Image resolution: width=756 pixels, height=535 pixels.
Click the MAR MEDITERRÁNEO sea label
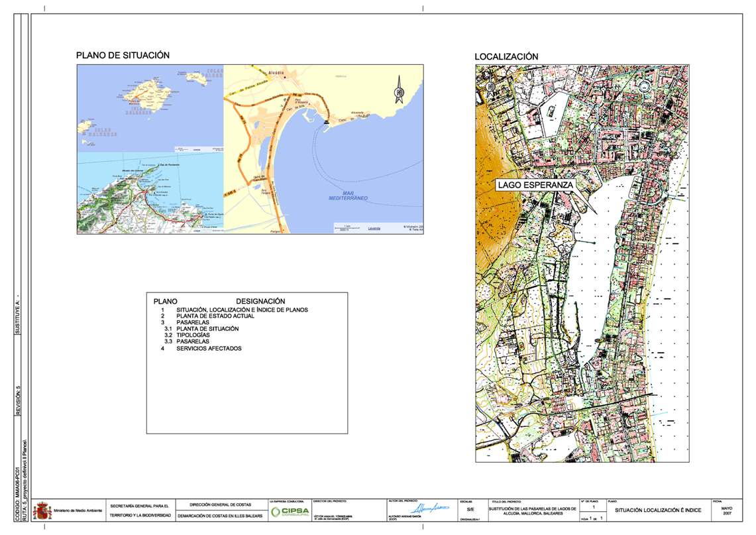pyautogui.click(x=348, y=195)
